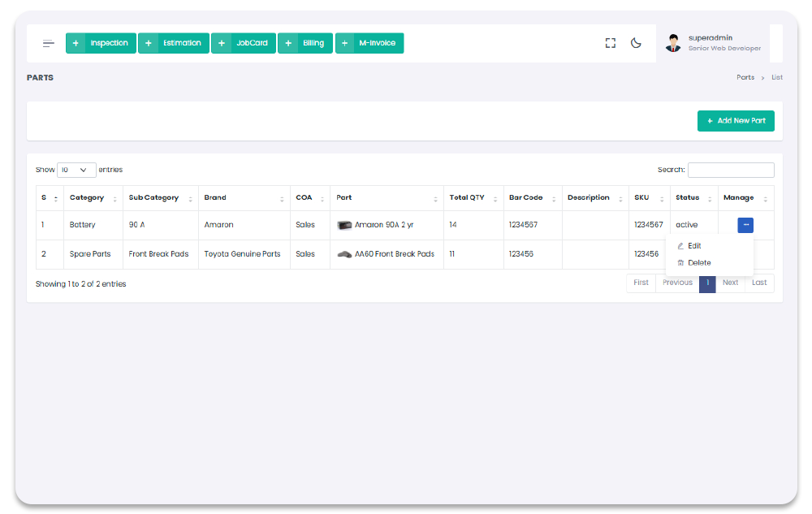The width and height of the screenshot is (812, 514).
Task: Choose Edit from the manage dropdown
Action: 693,245
